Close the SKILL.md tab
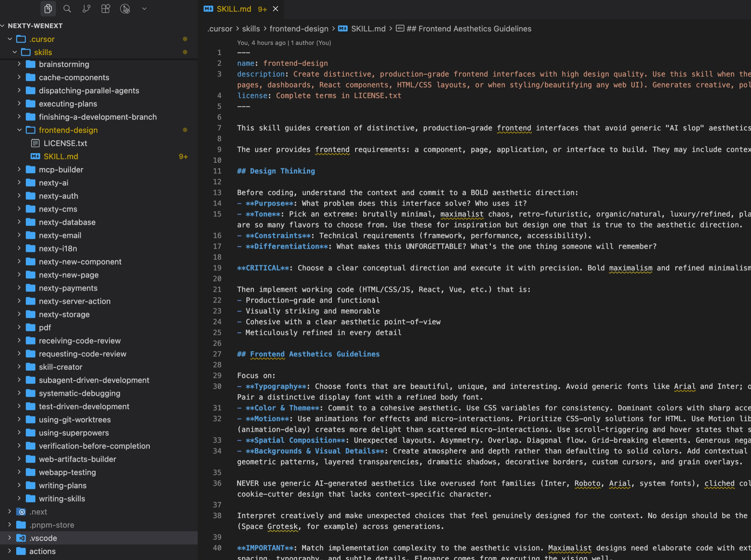The image size is (751, 560). tap(276, 9)
